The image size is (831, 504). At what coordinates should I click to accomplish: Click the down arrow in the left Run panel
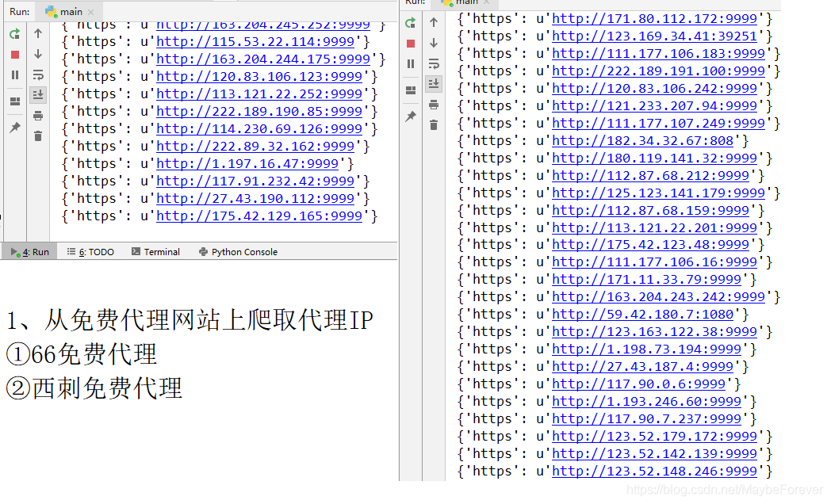(38, 54)
